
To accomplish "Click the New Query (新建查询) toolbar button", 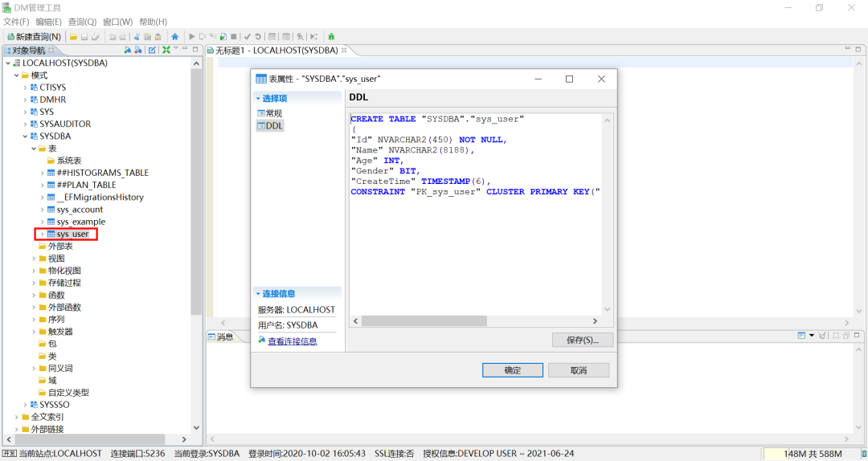I will (34, 36).
